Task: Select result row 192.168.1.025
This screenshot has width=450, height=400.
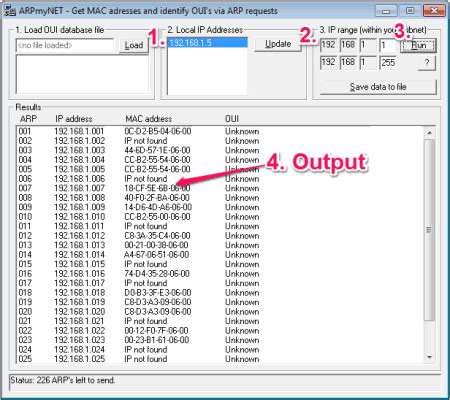Action: point(220,359)
